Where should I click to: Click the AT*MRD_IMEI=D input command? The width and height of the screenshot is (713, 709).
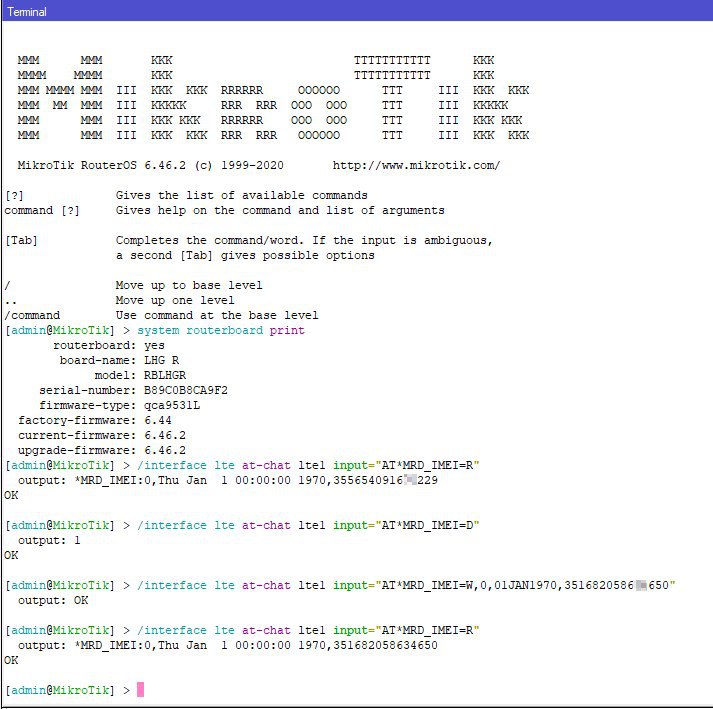(308, 525)
